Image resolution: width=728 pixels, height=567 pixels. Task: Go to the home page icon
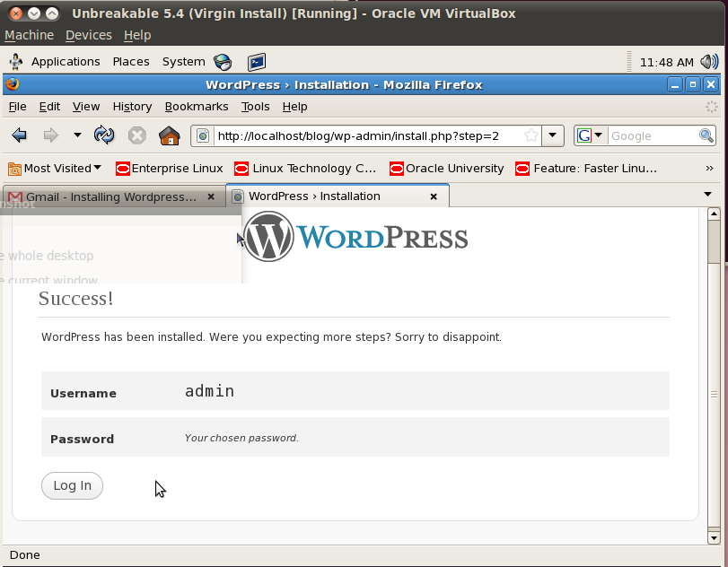click(x=170, y=135)
